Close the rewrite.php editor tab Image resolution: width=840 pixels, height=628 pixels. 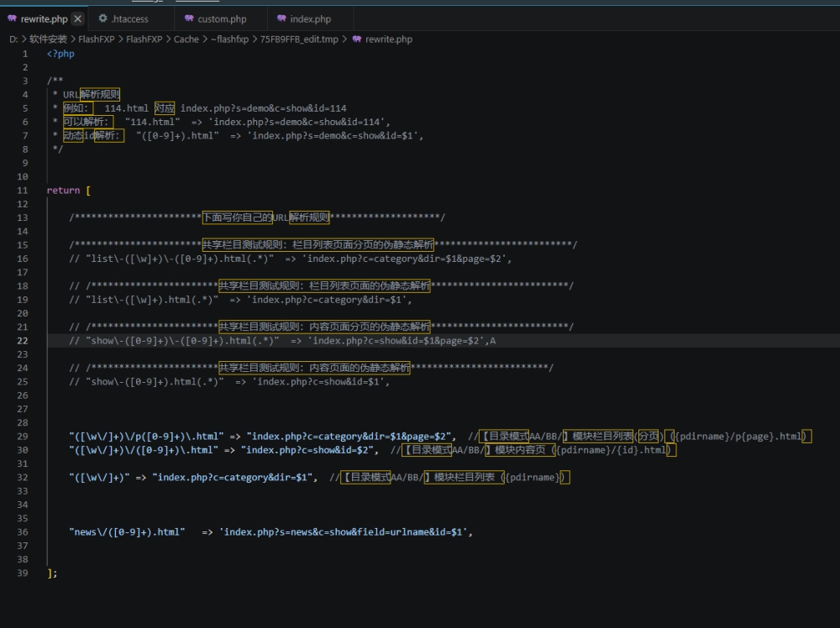coord(78,18)
